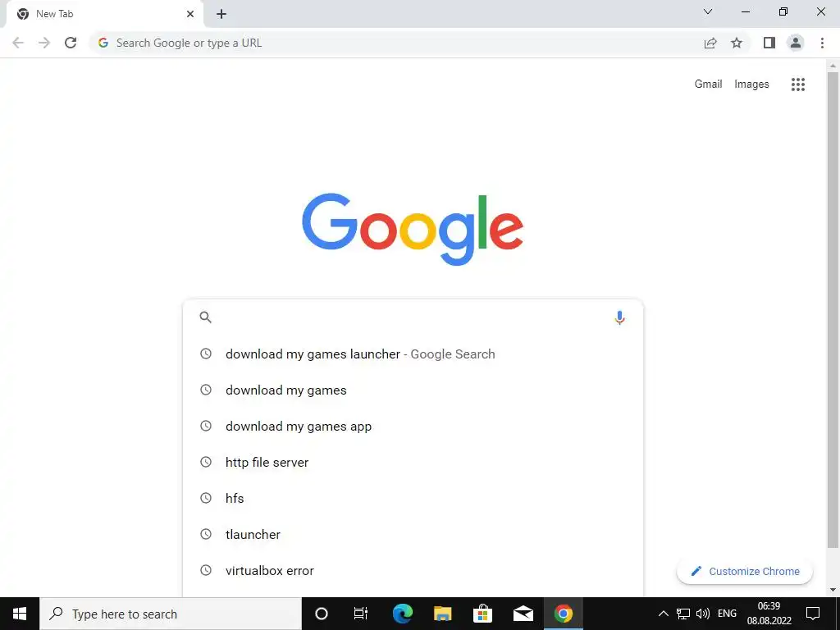Open Chrome three-dot menu
Screen dimensions: 840x630
(x=822, y=43)
